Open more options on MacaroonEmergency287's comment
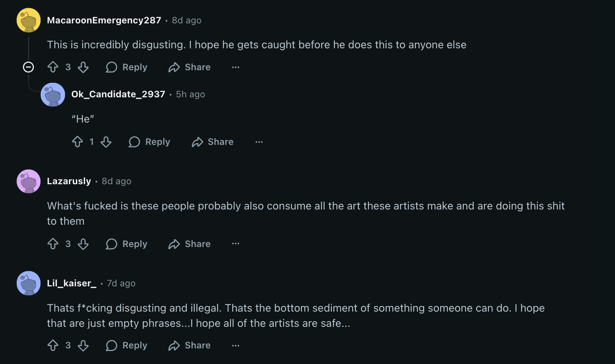 coord(235,67)
